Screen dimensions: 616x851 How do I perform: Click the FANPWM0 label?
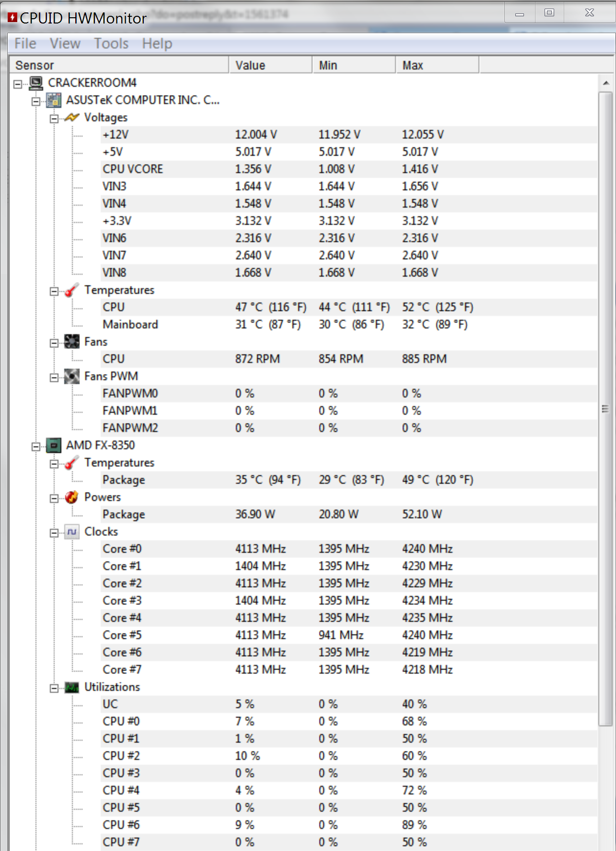tap(130, 394)
